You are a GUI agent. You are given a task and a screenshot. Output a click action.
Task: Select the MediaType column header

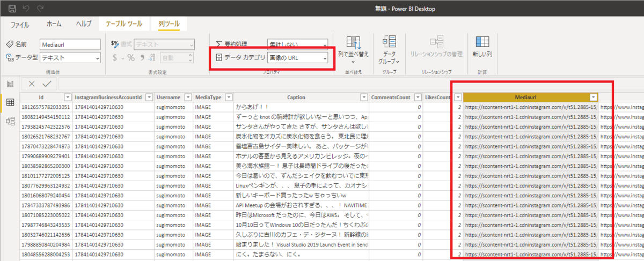[x=214, y=97]
